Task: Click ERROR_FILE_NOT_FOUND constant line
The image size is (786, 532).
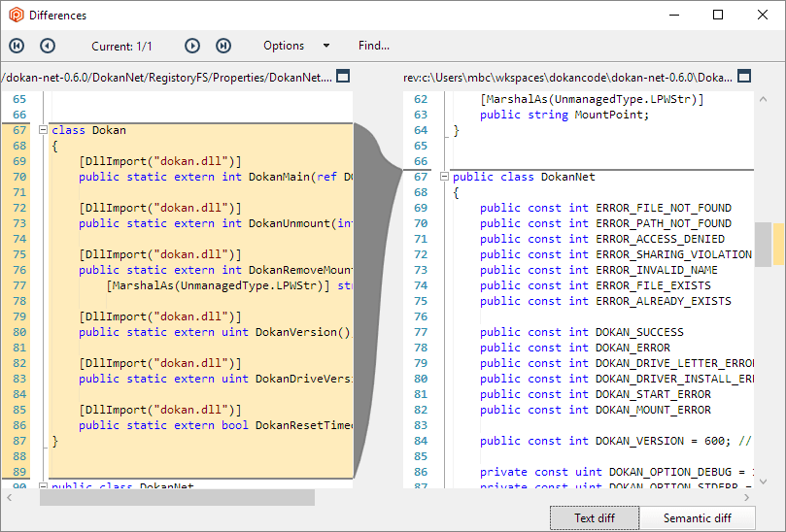Action: click(x=605, y=208)
